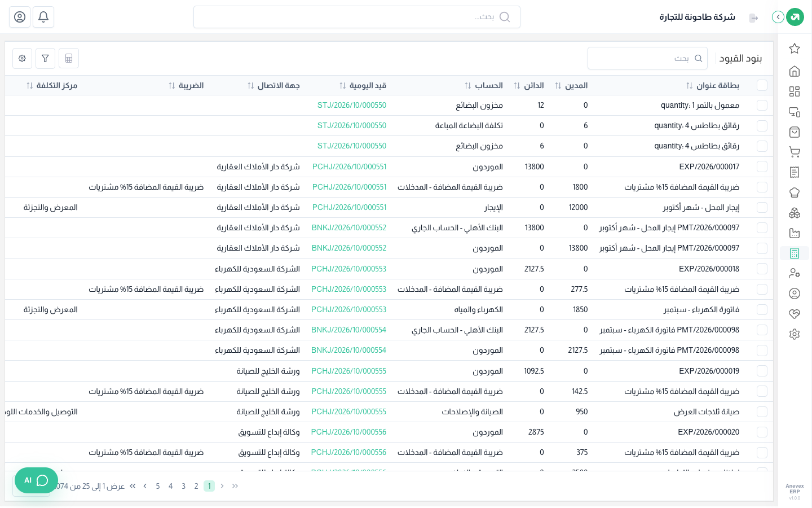This screenshot has height=508, width=812.
Task: Check the row for EXP/2026/000018
Action: point(762,269)
